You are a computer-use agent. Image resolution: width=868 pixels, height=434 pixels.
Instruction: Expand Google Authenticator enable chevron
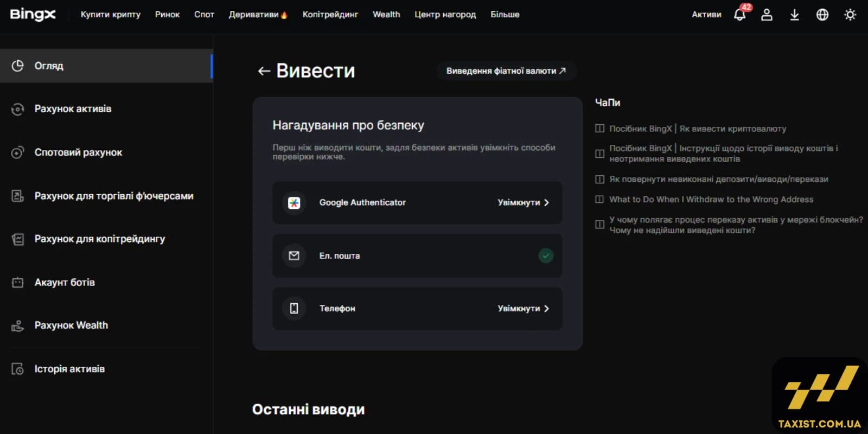click(546, 202)
